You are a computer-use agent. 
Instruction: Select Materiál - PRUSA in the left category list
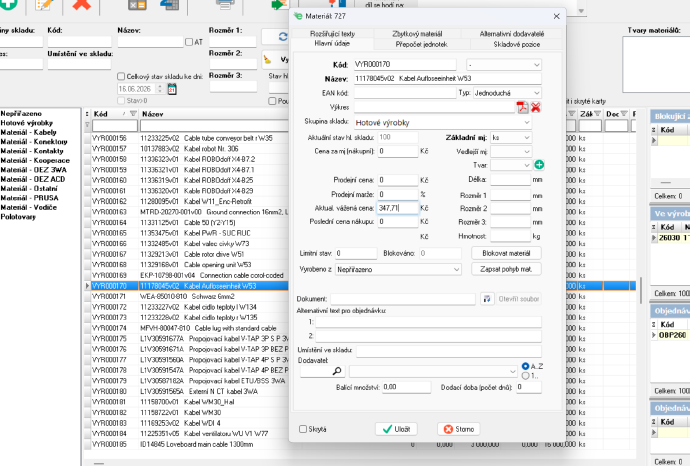click(x=29, y=198)
